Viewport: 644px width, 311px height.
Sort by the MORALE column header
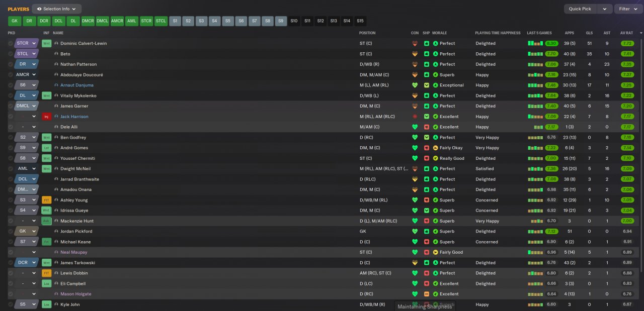(441, 33)
